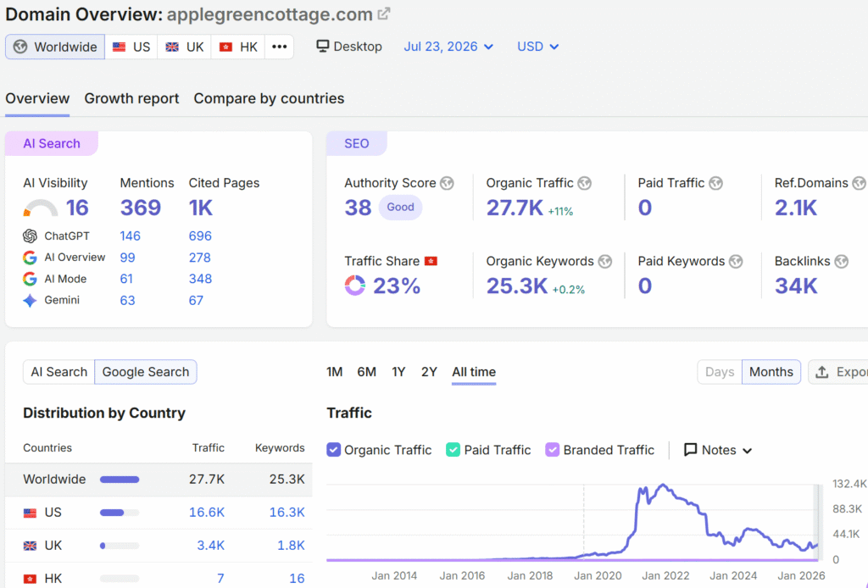Open Gemini mentions value 63
The width and height of the screenshot is (868, 588).
pos(127,301)
